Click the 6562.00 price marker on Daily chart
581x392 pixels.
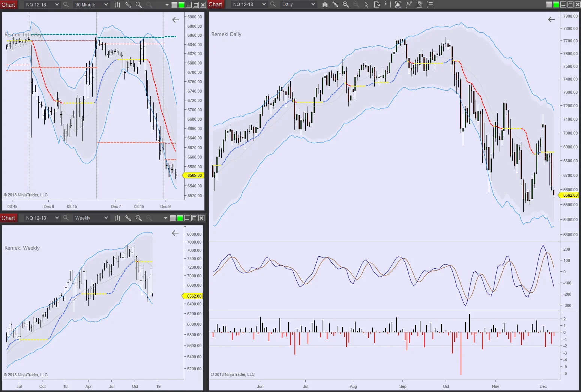tap(569, 195)
